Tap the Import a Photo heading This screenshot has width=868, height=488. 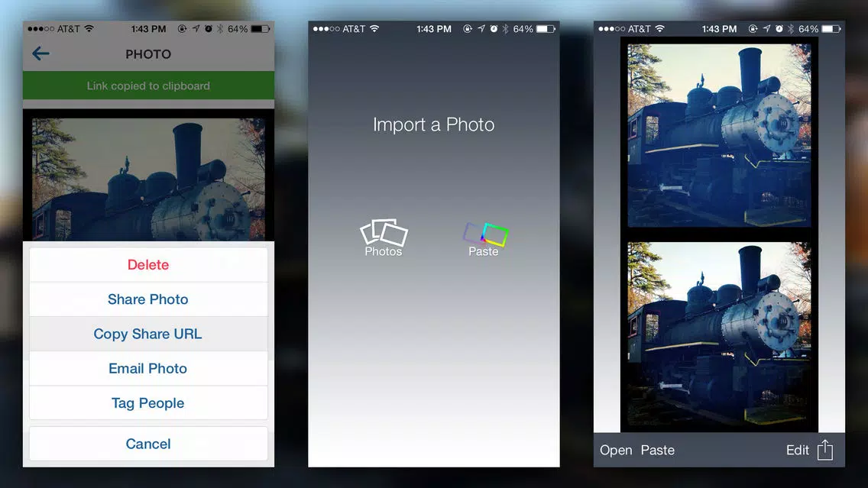[x=433, y=124]
